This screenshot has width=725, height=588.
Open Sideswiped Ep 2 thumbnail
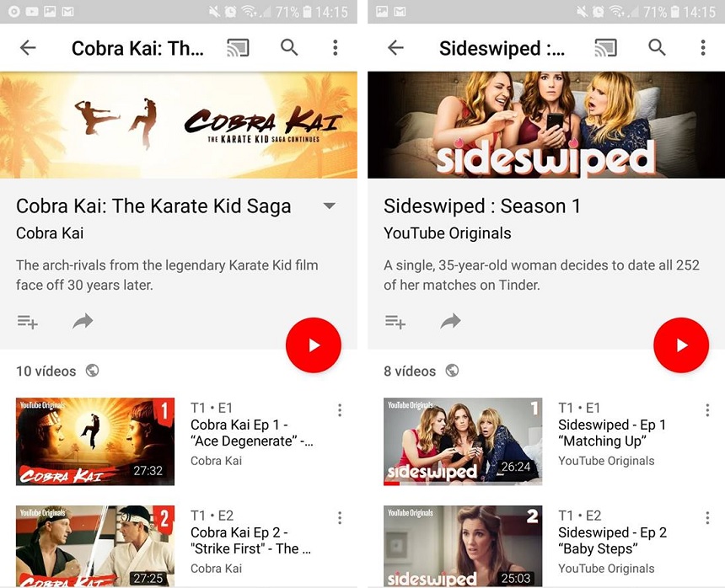pyautogui.click(x=463, y=546)
